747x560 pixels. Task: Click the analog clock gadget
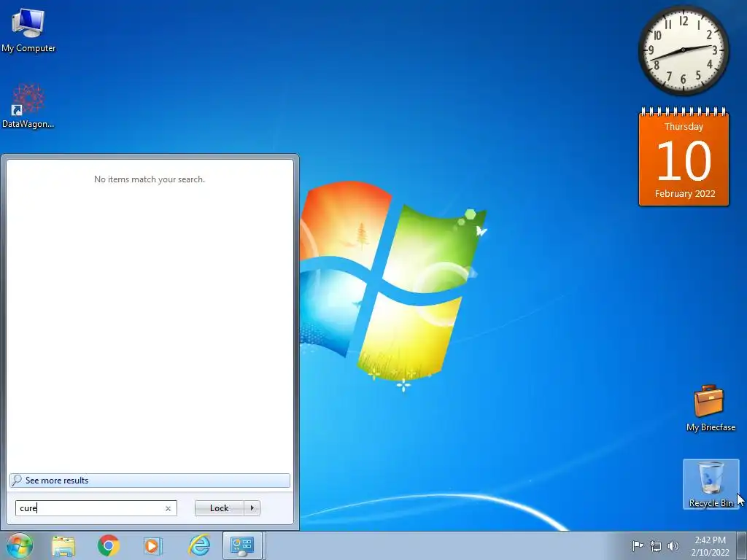click(683, 50)
